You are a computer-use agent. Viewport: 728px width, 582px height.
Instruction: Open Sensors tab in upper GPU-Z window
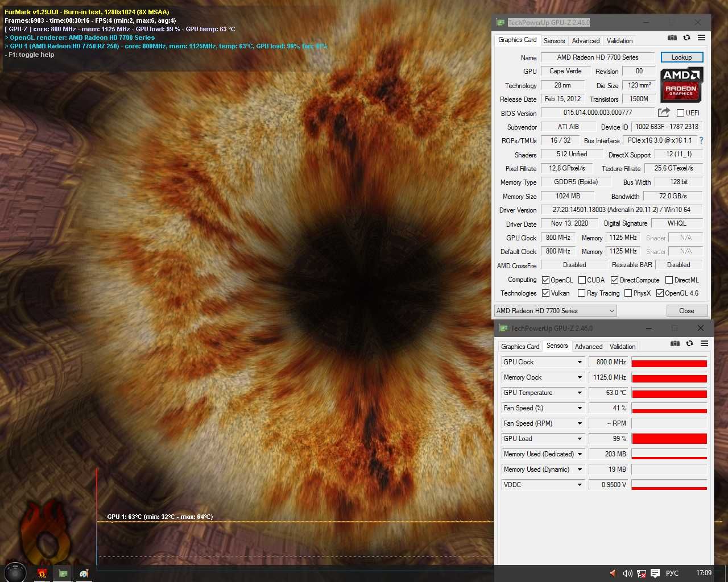pyautogui.click(x=554, y=41)
